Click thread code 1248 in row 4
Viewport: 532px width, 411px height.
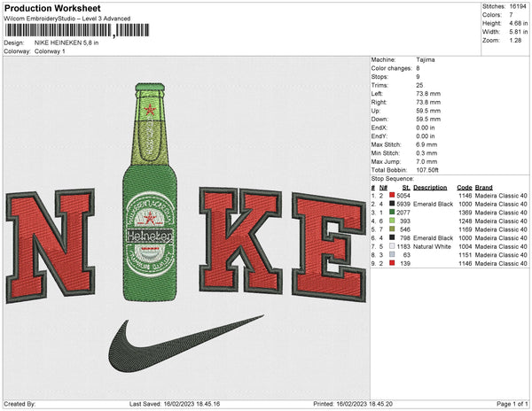pos(465,221)
